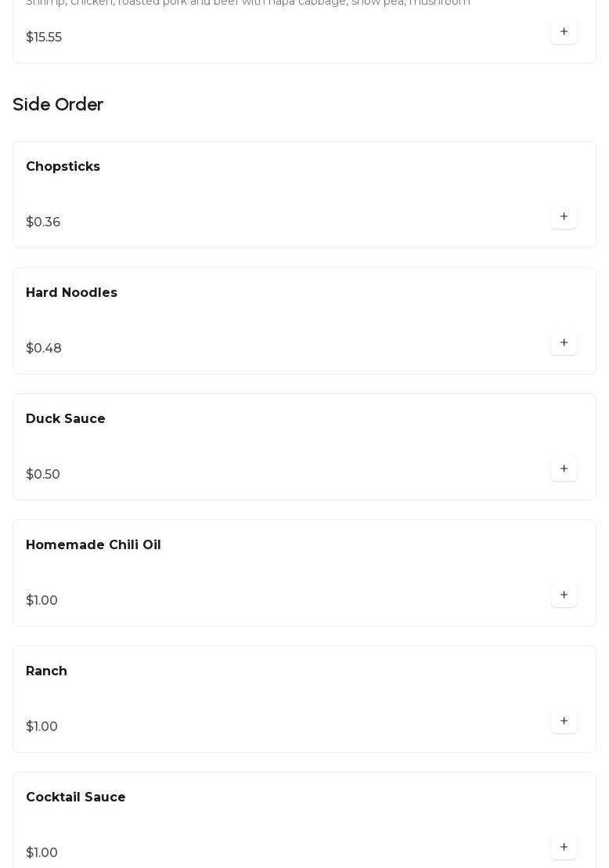The height and width of the screenshot is (868, 609).
Task: Add Cocktail Sauce using plus icon
Action: click(564, 847)
